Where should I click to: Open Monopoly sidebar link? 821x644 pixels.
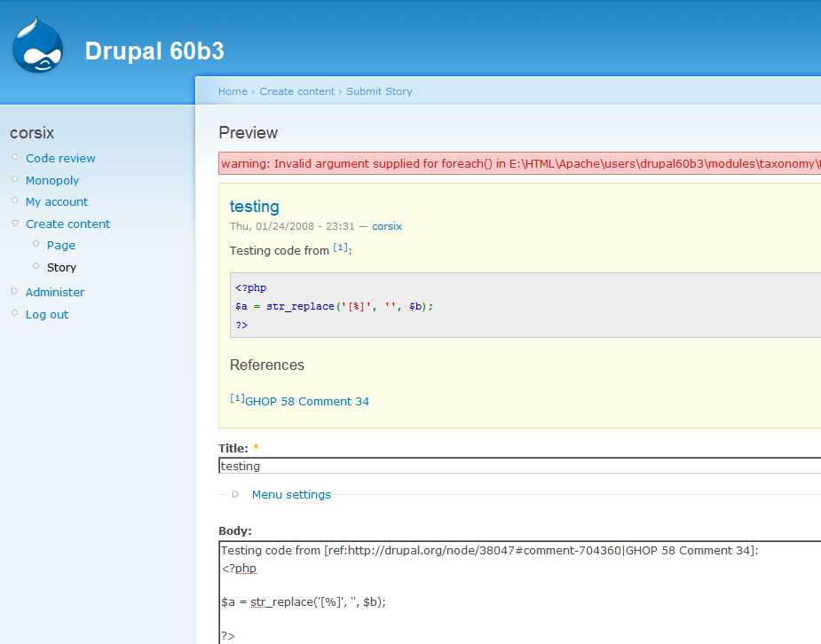[52, 180]
